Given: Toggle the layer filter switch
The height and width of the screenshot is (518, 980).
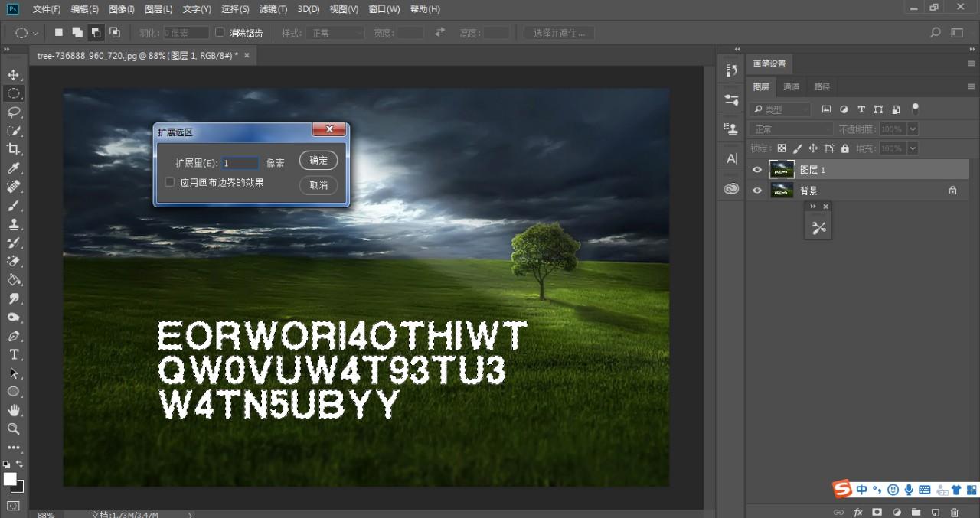Looking at the screenshot, I should [915, 108].
